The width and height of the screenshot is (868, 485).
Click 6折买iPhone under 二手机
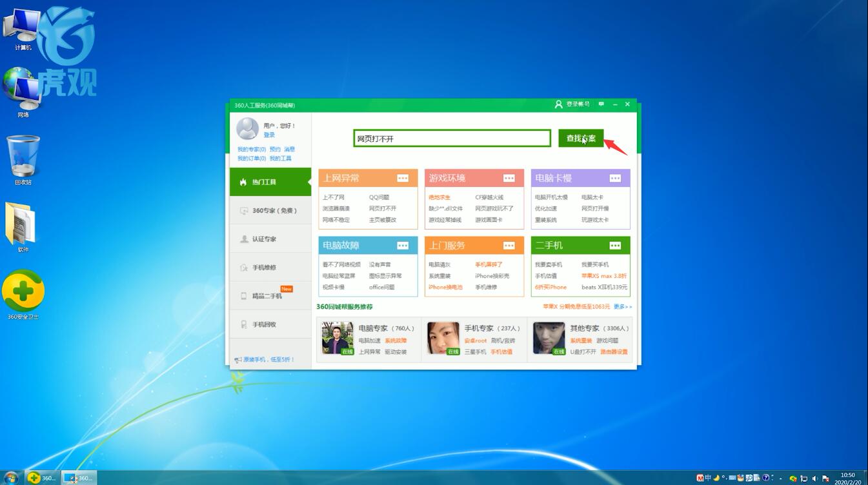tap(550, 287)
